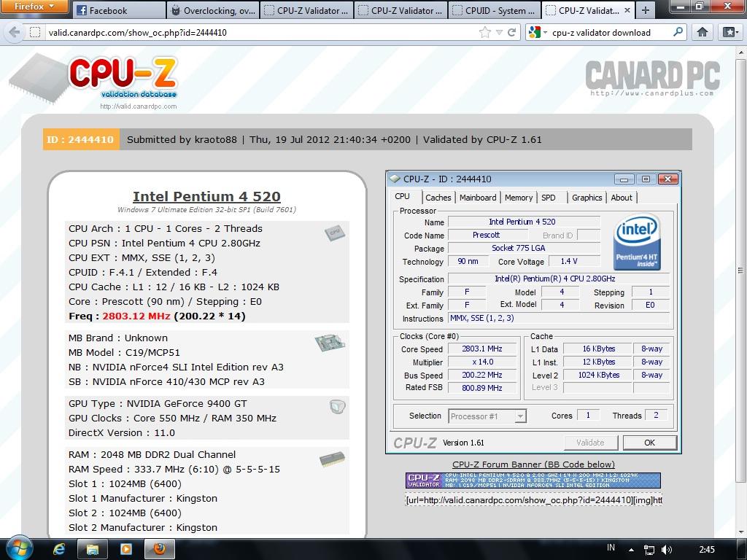
Task: Click the Bus Speed value 200.22 MHz
Action: [481, 375]
